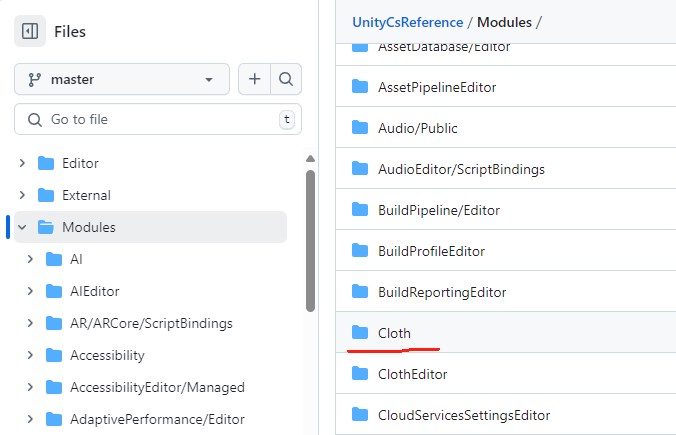Click the branch icon in master selector
Image resolution: width=676 pixels, height=435 pixels.
pos(34,79)
